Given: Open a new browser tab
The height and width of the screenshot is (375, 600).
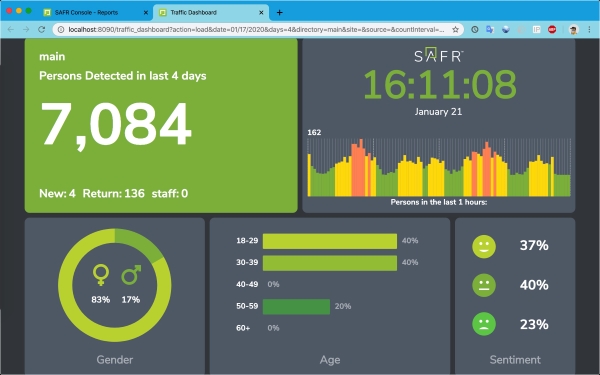Looking at the screenshot, I should tap(280, 13).
